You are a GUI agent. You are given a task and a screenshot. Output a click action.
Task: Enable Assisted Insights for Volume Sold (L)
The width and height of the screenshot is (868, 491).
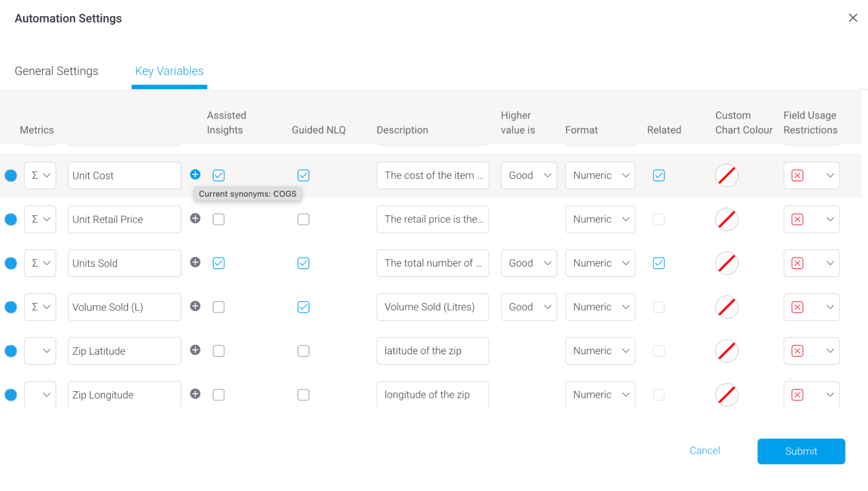[218, 307]
